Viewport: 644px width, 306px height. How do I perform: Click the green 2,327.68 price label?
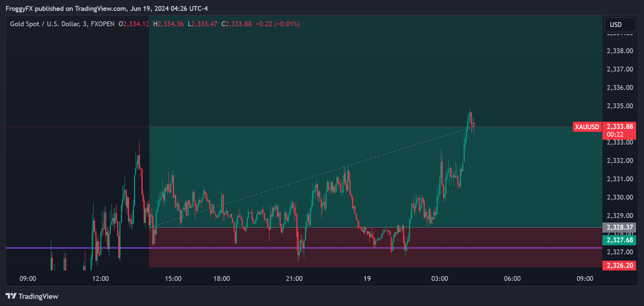(x=619, y=240)
